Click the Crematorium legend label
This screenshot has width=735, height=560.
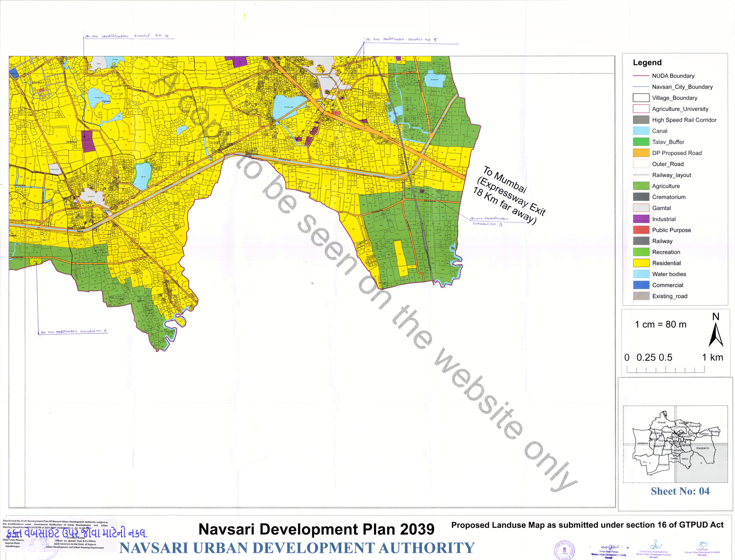click(668, 197)
